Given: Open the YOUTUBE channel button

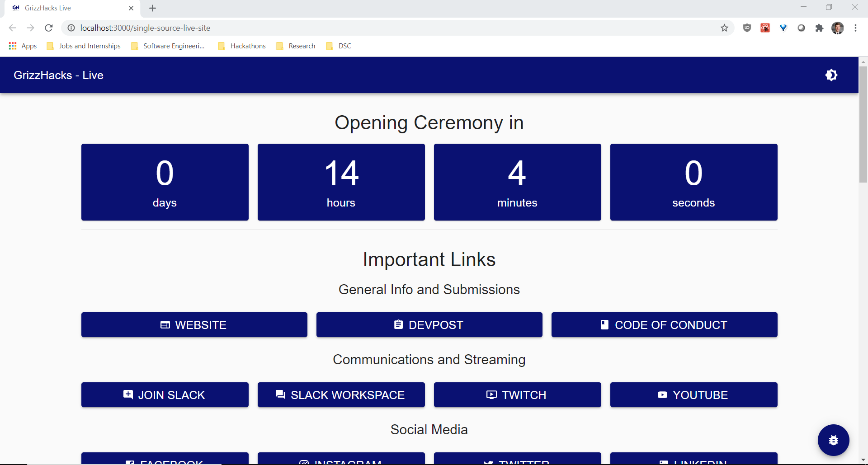Looking at the screenshot, I should (694, 395).
